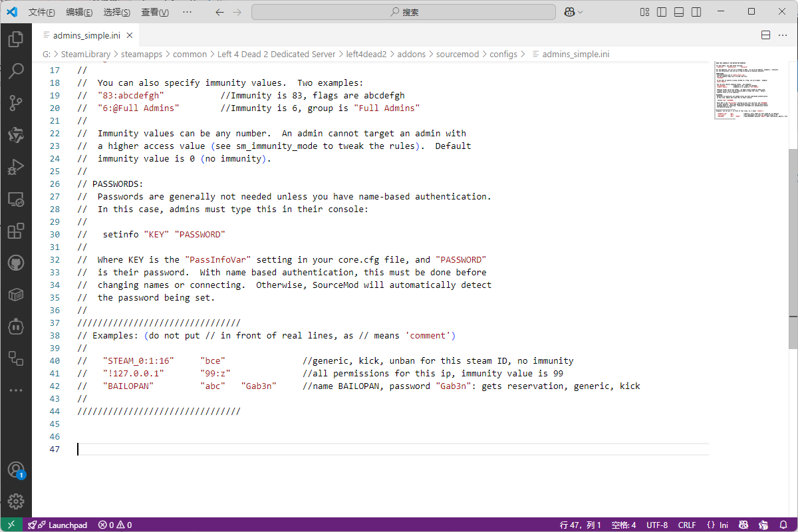Click the Manage gear icon

(x=16, y=501)
